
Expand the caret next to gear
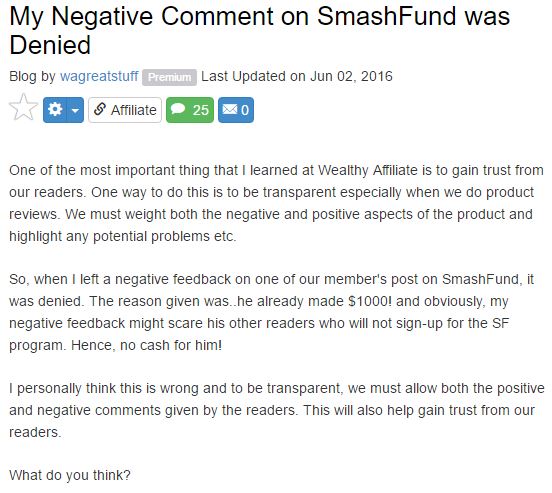pos(75,110)
